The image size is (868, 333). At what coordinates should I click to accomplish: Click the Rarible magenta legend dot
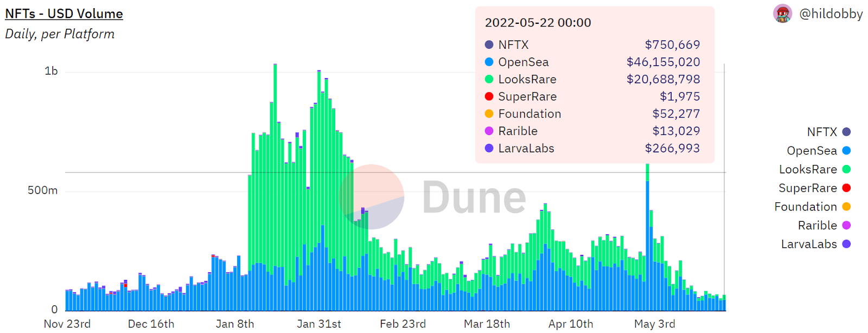pyautogui.click(x=846, y=226)
